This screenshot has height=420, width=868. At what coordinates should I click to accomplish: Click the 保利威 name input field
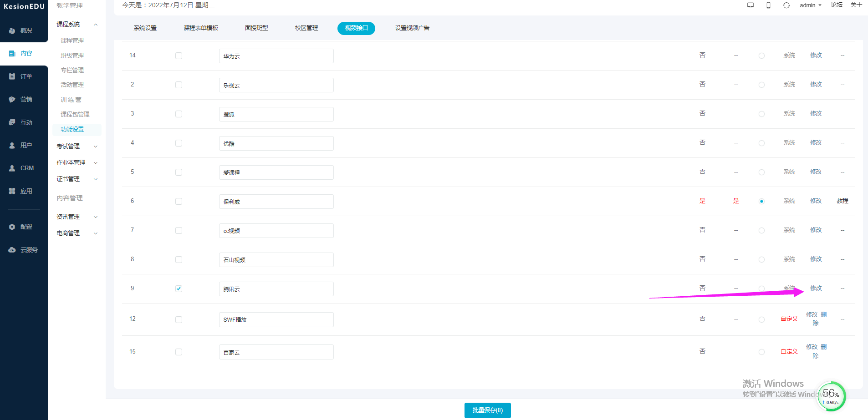point(276,202)
